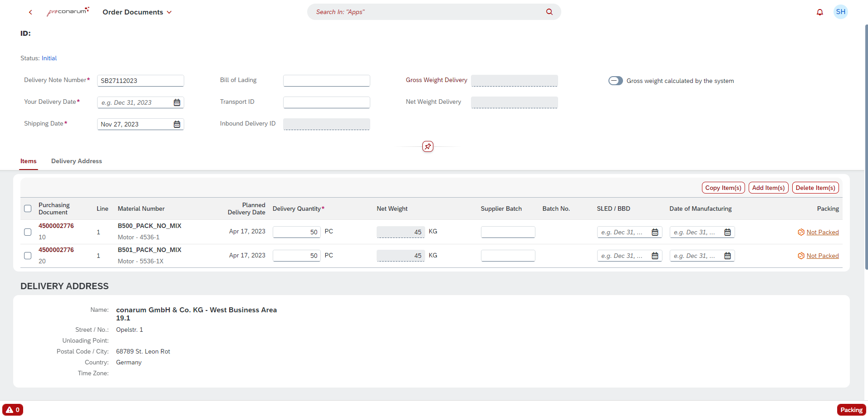Image resolution: width=868 pixels, height=417 pixels.
Task: Open the SH user profile avatar
Action: pos(840,12)
